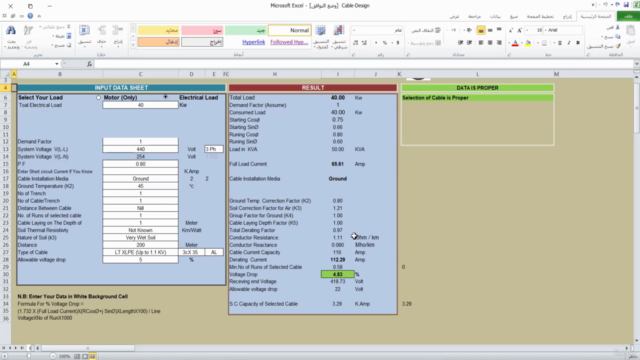Screen dimensions: 640x360
Task: Click the Clear eraser icon
Action: pos(68,45)
